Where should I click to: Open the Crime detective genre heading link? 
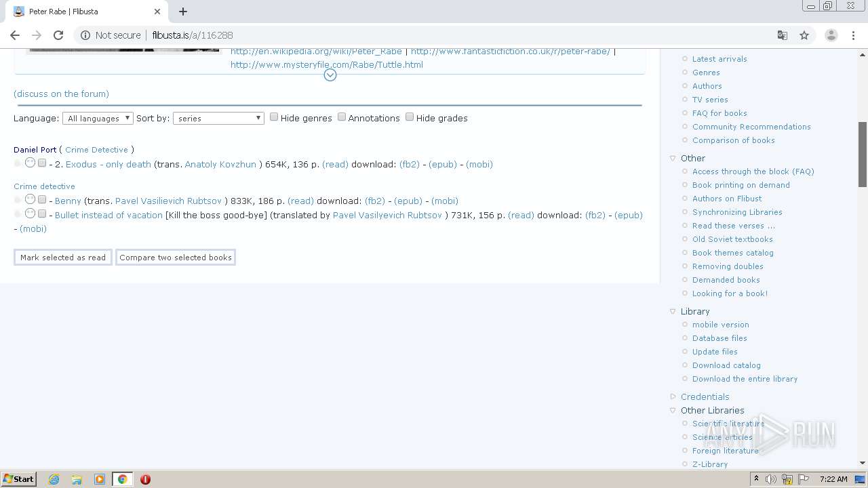(44, 186)
